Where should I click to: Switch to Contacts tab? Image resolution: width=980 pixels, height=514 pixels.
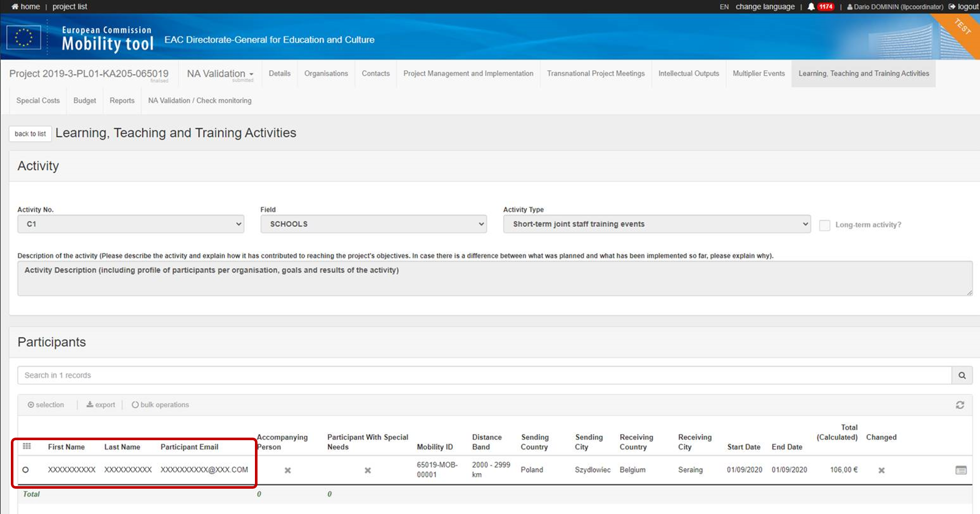point(376,74)
